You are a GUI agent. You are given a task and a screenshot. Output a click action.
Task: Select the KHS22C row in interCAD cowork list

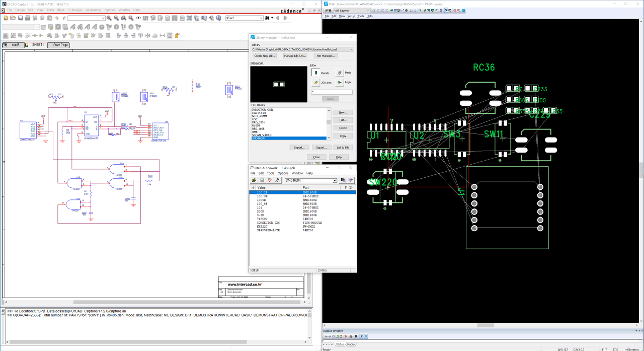click(303, 226)
